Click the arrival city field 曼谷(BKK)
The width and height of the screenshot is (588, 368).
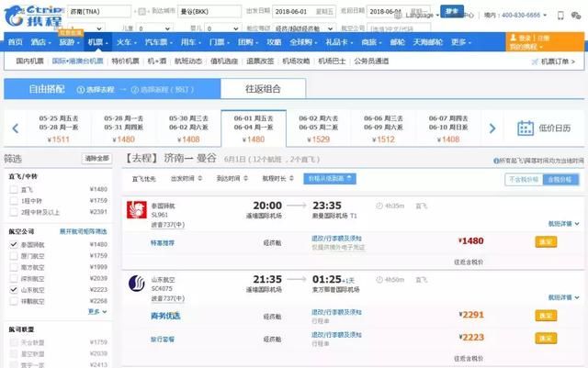click(209, 12)
